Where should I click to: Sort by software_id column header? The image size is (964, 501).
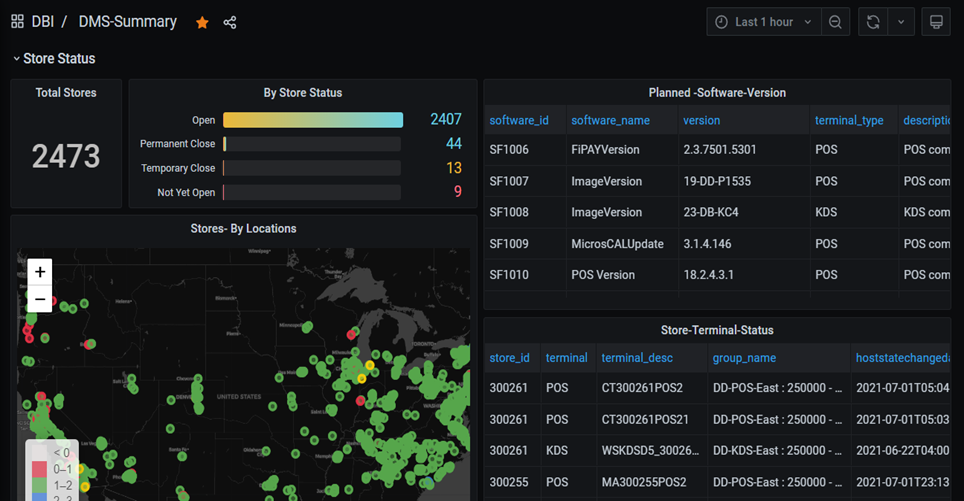518,120
